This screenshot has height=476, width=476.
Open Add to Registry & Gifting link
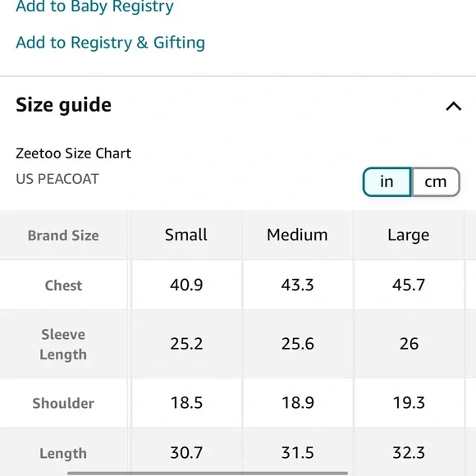[111, 43]
